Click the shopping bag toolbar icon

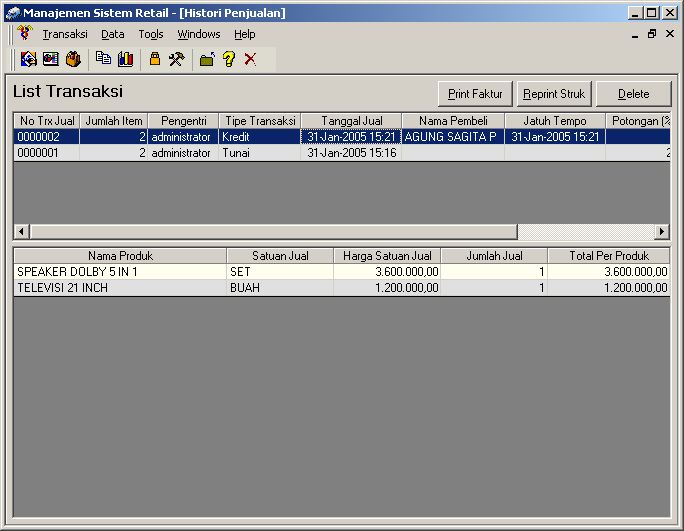click(x=72, y=59)
